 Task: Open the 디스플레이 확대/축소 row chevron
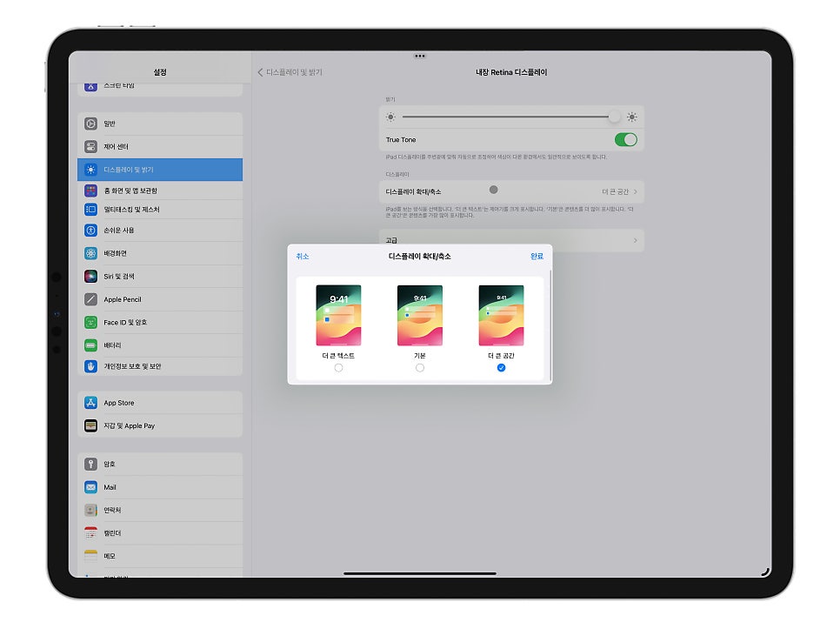coord(636,191)
